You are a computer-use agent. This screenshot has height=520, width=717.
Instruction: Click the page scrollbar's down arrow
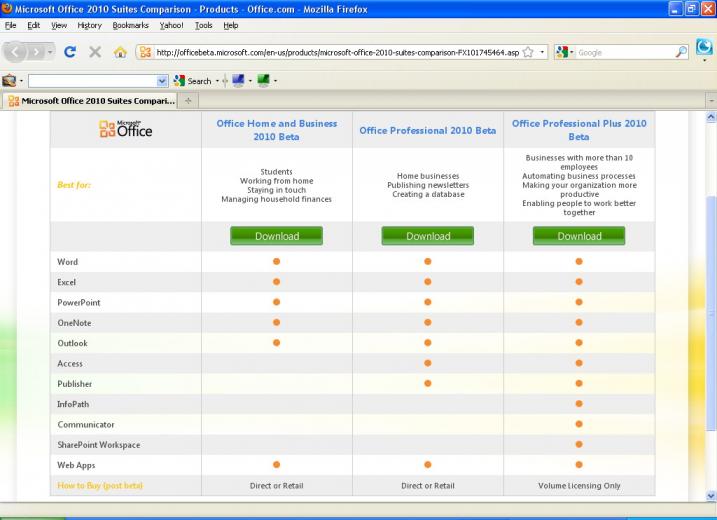pyautogui.click(x=711, y=496)
